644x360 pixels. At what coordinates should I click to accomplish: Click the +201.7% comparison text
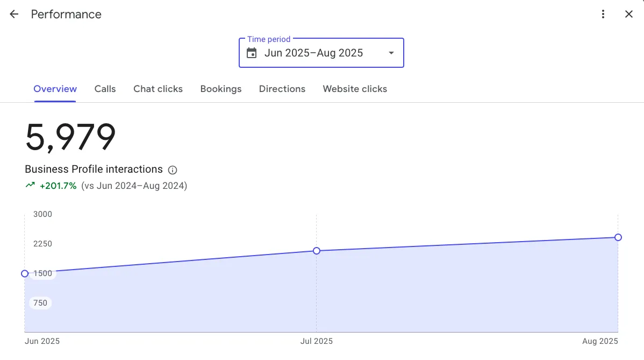click(x=58, y=186)
